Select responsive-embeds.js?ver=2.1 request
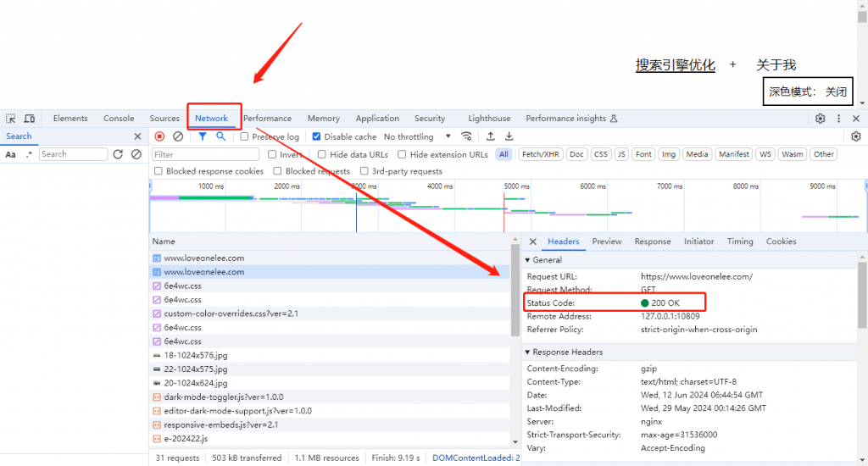 (331, 424)
